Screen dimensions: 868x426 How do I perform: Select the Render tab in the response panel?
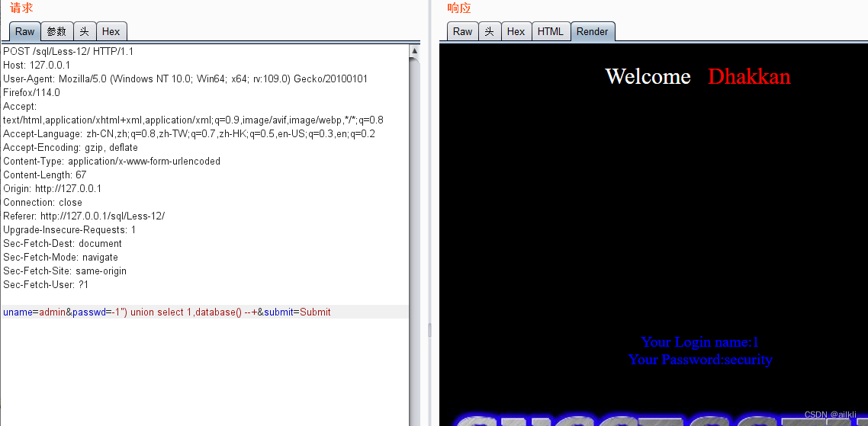(x=593, y=31)
